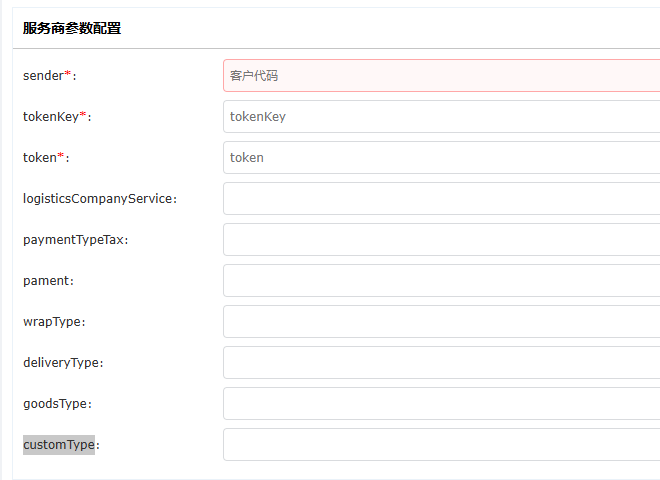Click the wrapType label
The height and width of the screenshot is (480, 660).
54,321
